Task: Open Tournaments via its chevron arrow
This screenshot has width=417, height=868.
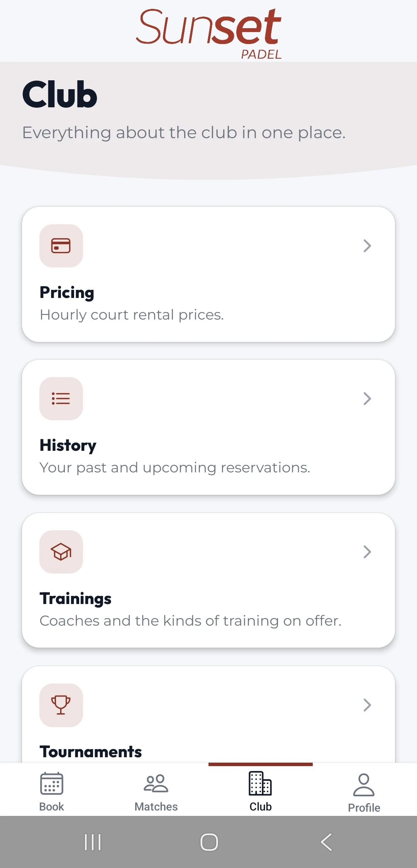Action: [367, 705]
